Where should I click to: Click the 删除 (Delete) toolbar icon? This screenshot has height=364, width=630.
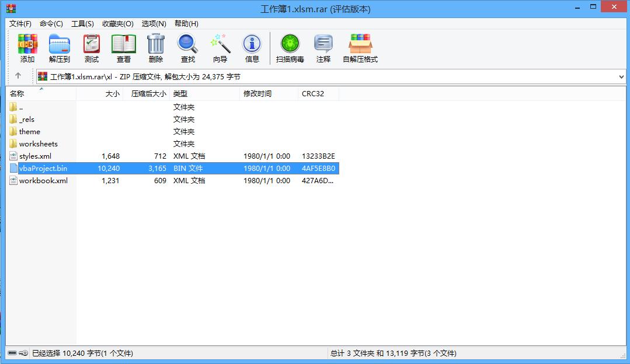point(155,47)
